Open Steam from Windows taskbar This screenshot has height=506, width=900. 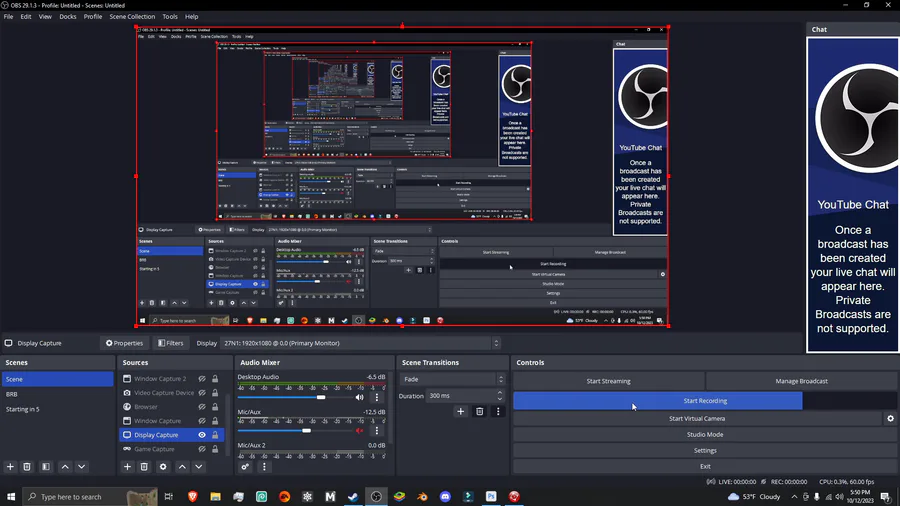pyautogui.click(x=353, y=497)
